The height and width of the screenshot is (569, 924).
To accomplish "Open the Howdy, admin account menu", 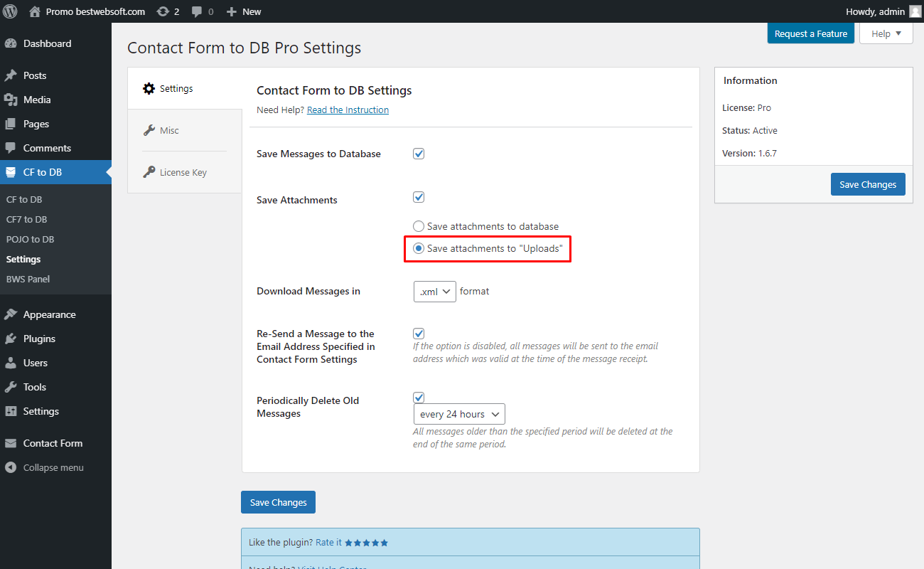I will point(883,11).
